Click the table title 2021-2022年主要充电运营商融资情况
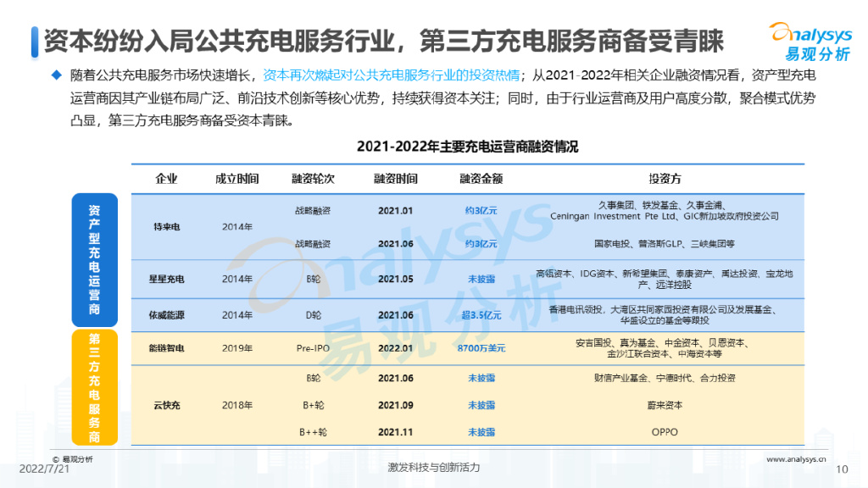This screenshot has width=868, height=488. tap(467, 147)
